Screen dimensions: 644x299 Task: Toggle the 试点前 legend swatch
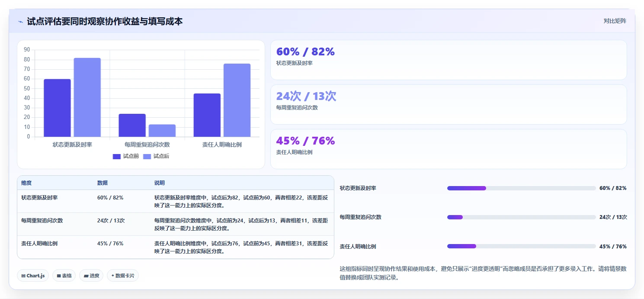pyautogui.click(x=117, y=157)
